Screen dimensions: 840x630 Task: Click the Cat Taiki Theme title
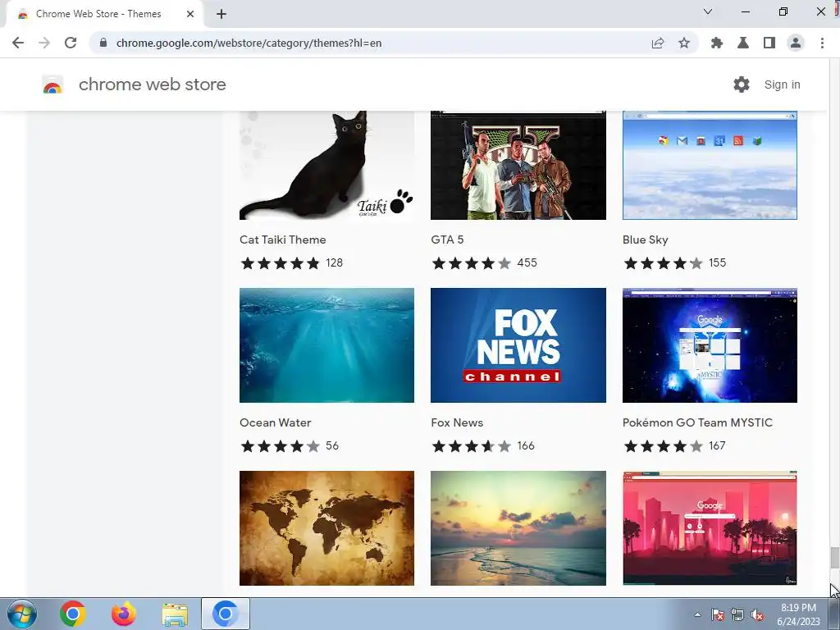pos(283,240)
